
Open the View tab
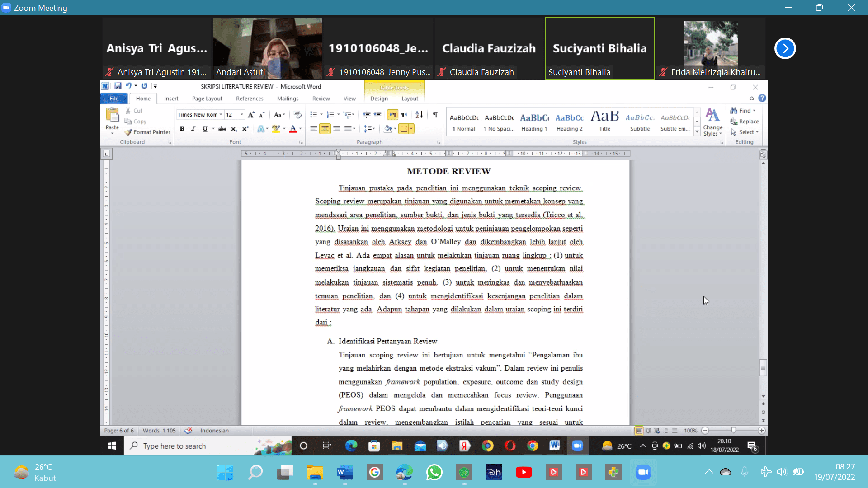(349, 99)
